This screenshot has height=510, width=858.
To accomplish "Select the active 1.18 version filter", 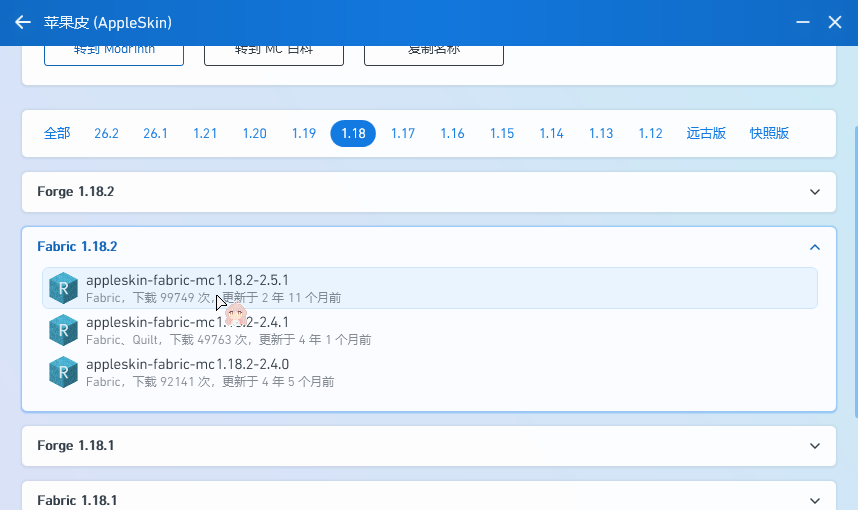I will pos(353,134).
